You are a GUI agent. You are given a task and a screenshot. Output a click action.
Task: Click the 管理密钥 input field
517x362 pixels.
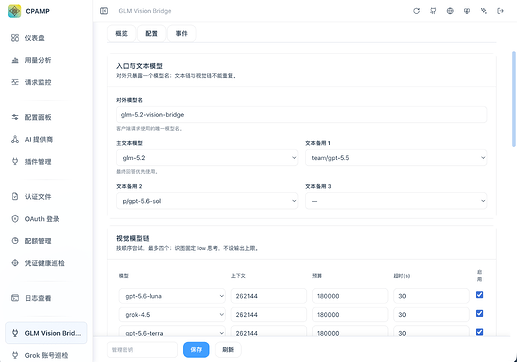(142, 350)
